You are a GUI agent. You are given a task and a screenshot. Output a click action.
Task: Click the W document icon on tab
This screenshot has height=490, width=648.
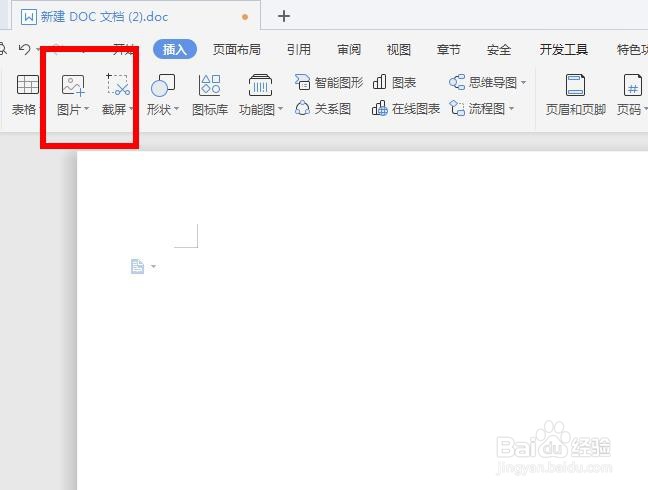tap(29, 17)
